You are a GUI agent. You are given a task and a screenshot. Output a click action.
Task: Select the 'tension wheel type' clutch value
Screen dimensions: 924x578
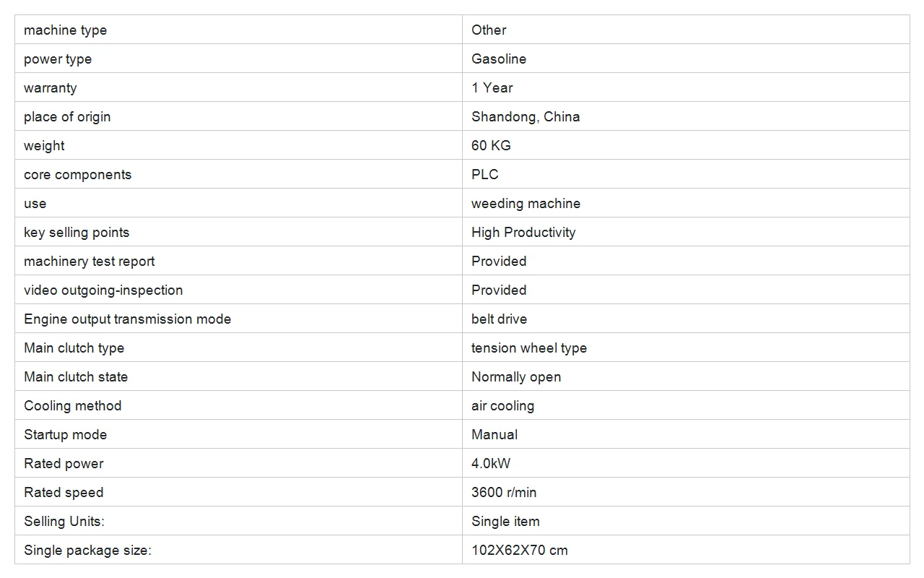pos(529,348)
